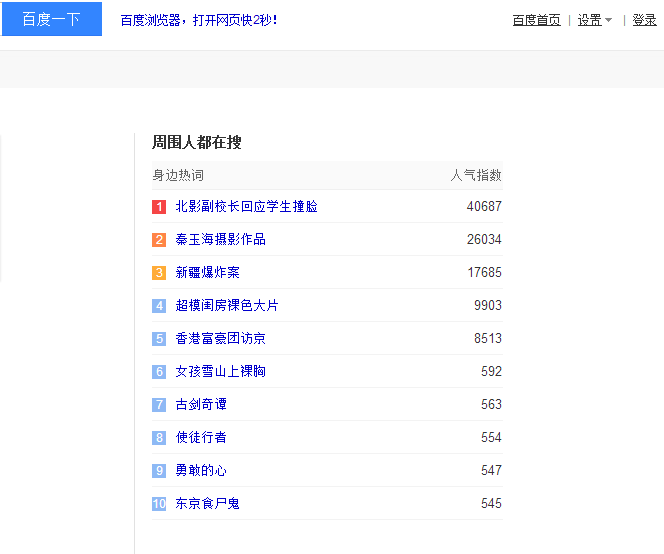Click popularity value 17685
Viewport: 664px width, 554px height.
click(x=484, y=272)
